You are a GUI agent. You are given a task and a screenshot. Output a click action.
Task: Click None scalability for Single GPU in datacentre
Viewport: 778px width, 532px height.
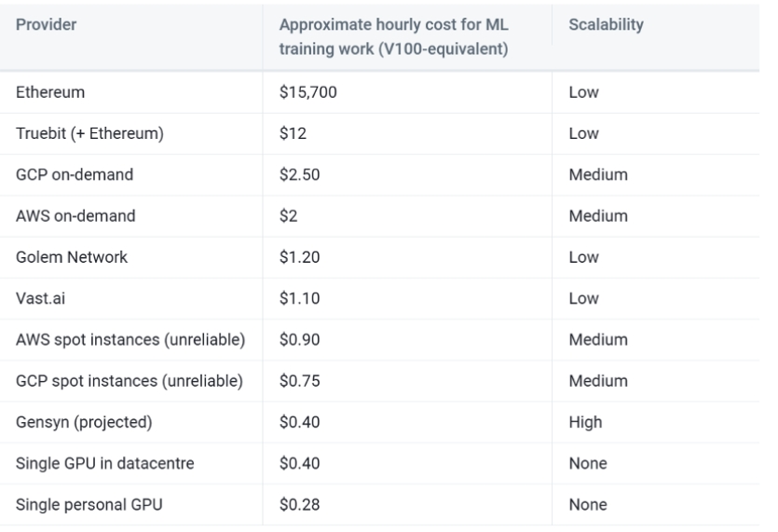coord(588,463)
